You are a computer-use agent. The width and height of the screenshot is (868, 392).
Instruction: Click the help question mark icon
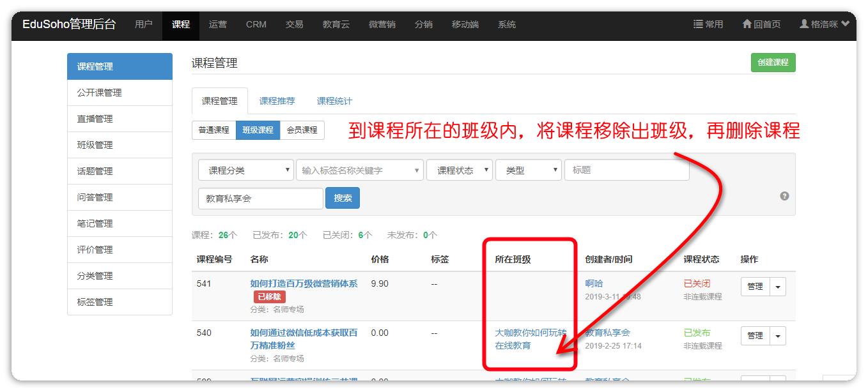(784, 196)
